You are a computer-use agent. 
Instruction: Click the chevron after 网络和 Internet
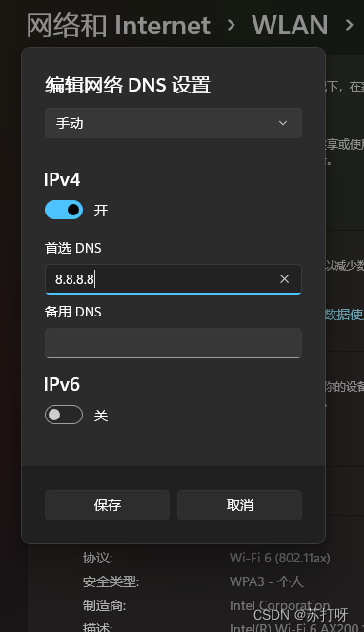232,26
